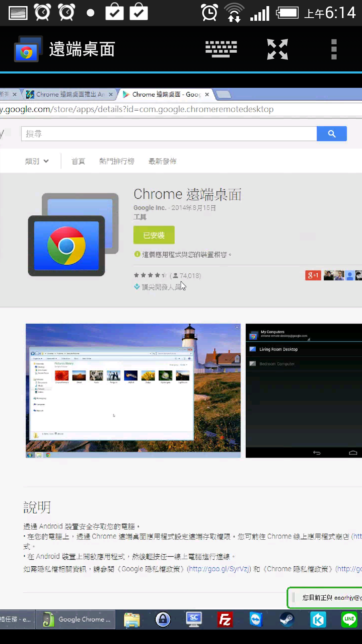Image resolution: width=362 pixels, height=644 pixels.
Task: Go to 首頁 in Play Store nav
Action: point(78,161)
